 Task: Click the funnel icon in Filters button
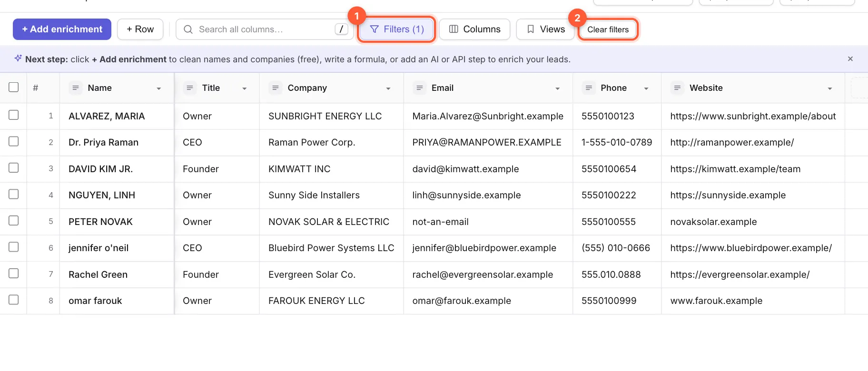coord(375,29)
